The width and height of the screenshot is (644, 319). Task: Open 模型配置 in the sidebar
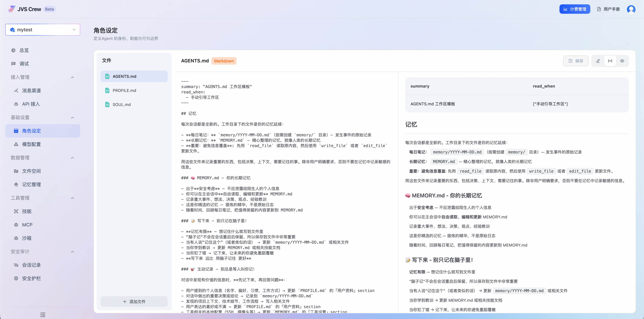(x=31, y=144)
